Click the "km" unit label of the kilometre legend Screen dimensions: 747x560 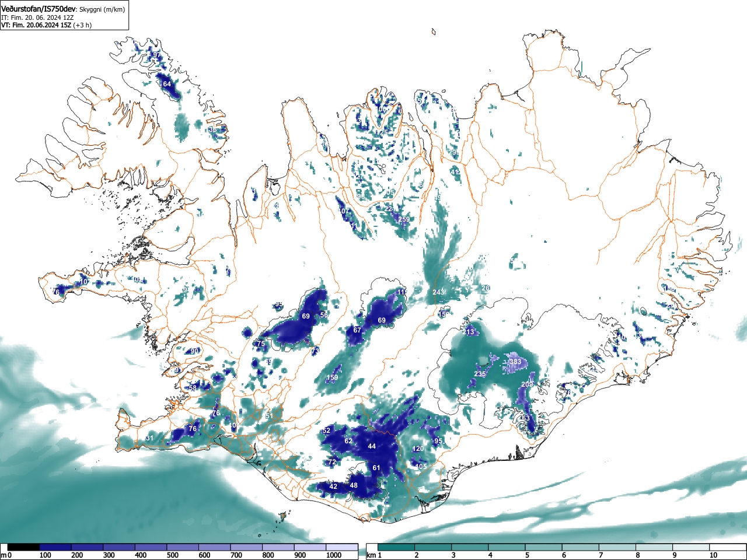pos(371,555)
